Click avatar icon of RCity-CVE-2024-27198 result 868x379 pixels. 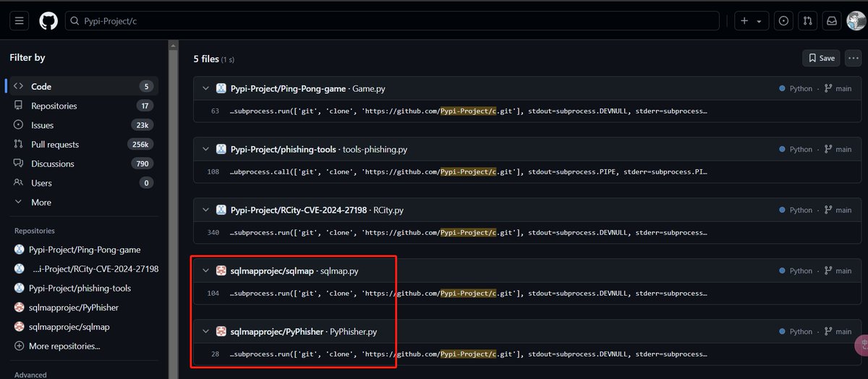(x=221, y=210)
